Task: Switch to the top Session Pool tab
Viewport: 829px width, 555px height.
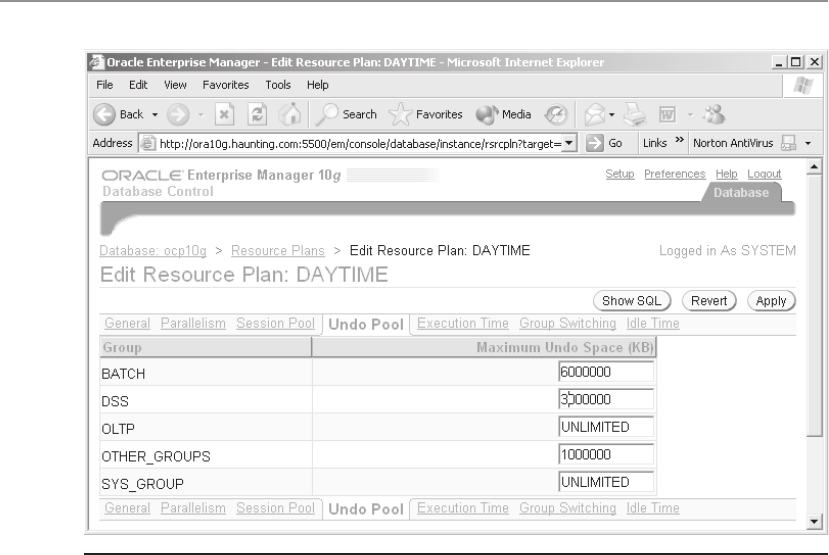Action: (275, 323)
